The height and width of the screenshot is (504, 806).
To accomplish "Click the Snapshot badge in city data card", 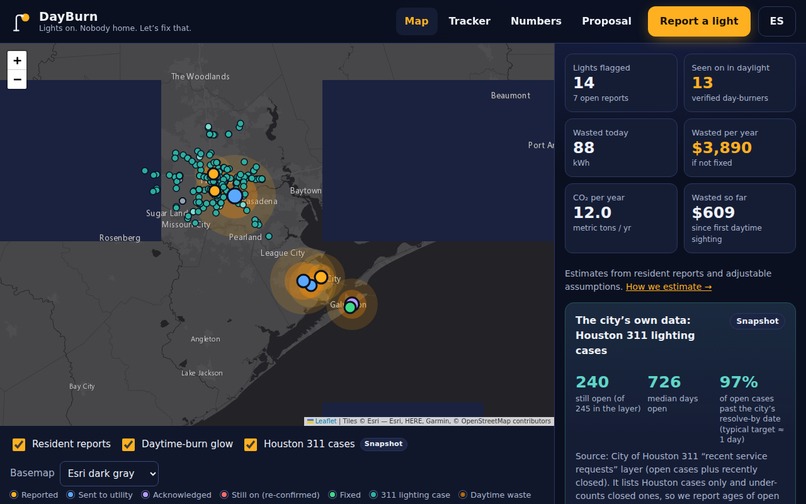I will coord(757,321).
